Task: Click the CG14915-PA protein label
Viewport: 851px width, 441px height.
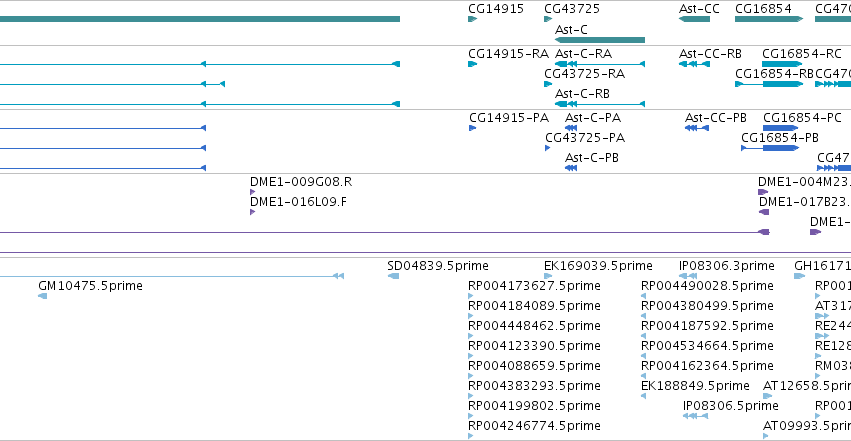Action: point(509,118)
